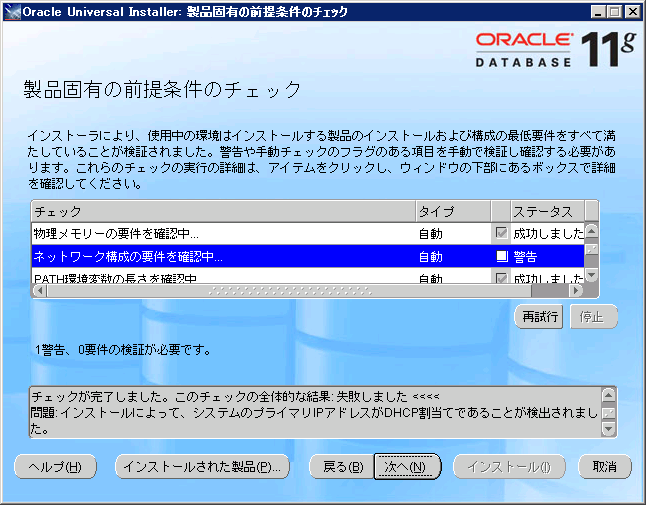The image size is (647, 505).
Task: Click left arrow of horizontal scrollbar
Action: coord(40,290)
